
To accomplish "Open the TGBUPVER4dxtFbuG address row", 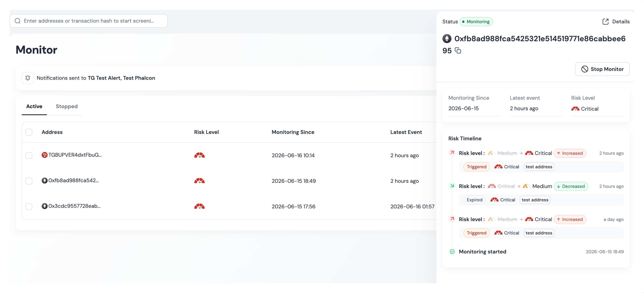I will 229,155.
